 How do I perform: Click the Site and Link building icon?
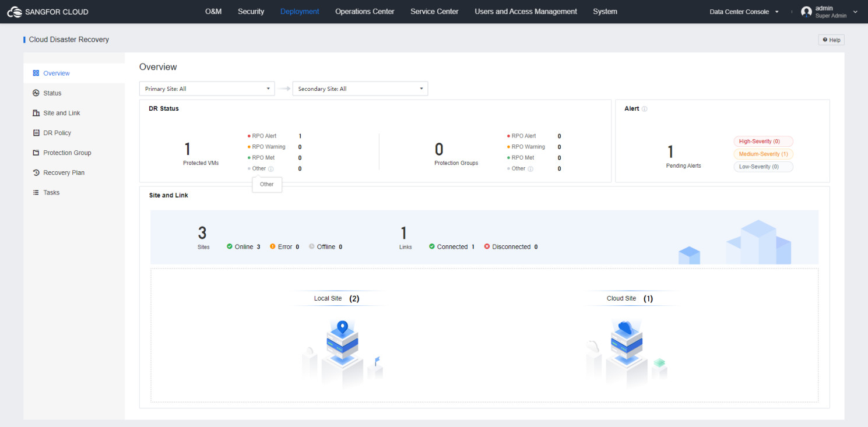36,113
